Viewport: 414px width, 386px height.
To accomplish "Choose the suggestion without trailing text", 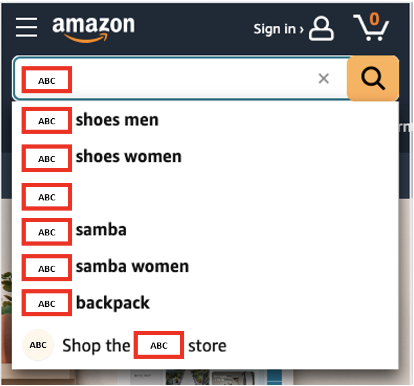I will click(205, 197).
